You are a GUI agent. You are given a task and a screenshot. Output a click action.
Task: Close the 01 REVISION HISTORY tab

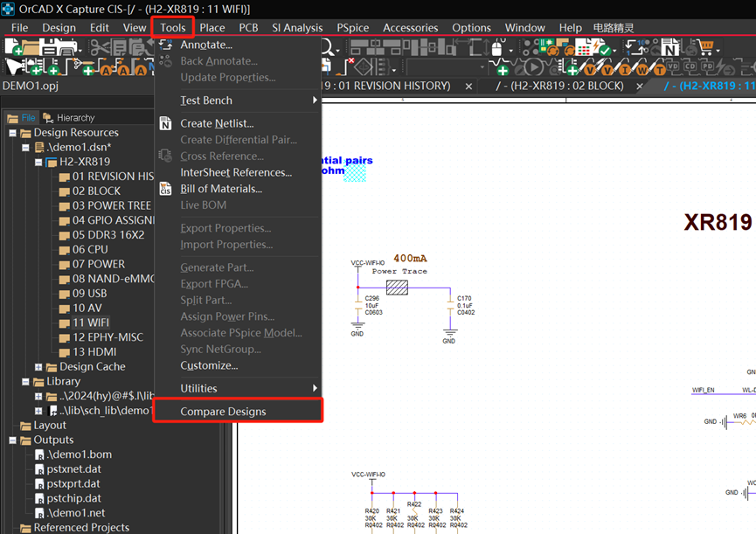(468, 87)
